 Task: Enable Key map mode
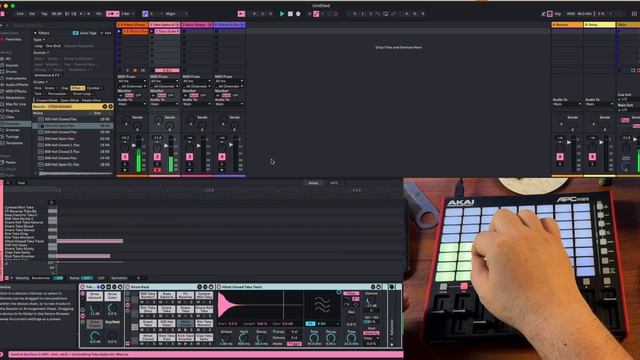pyautogui.click(x=558, y=13)
